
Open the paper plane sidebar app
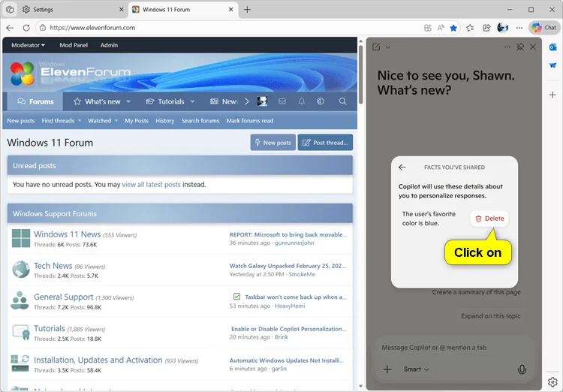click(553, 66)
